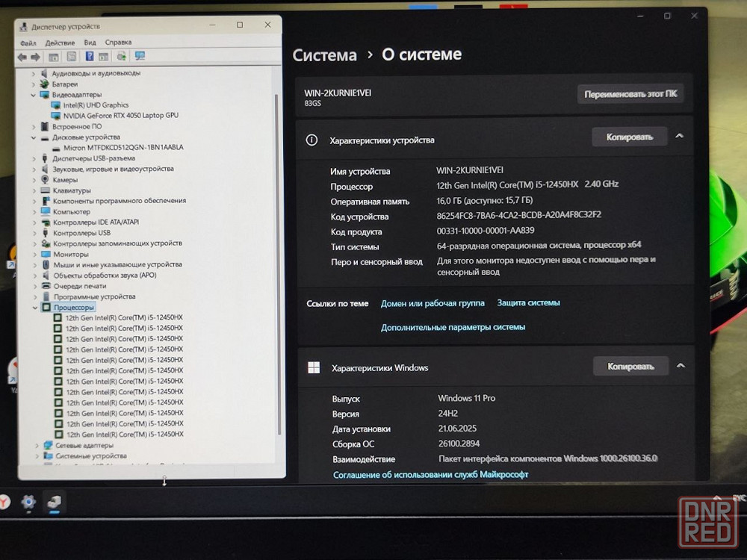Click the memory value 16,0 ГБ
Viewport: 747px width, 560px height.
[x=485, y=200]
